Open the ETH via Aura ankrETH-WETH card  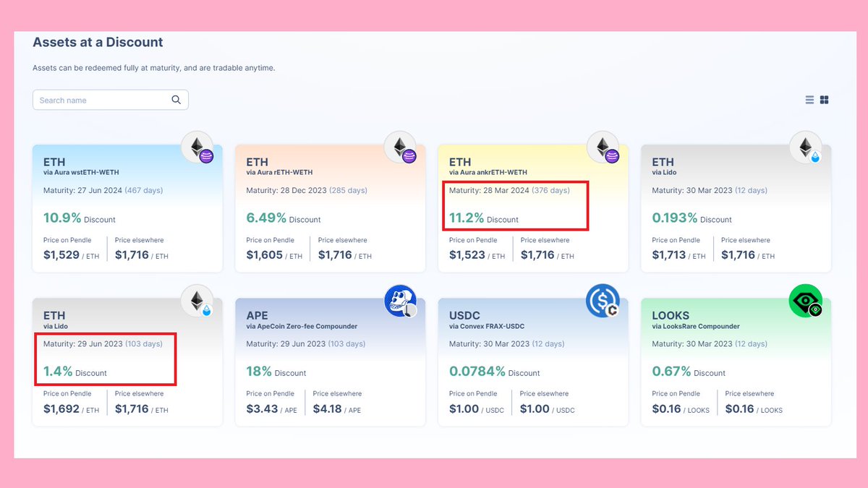(533, 208)
